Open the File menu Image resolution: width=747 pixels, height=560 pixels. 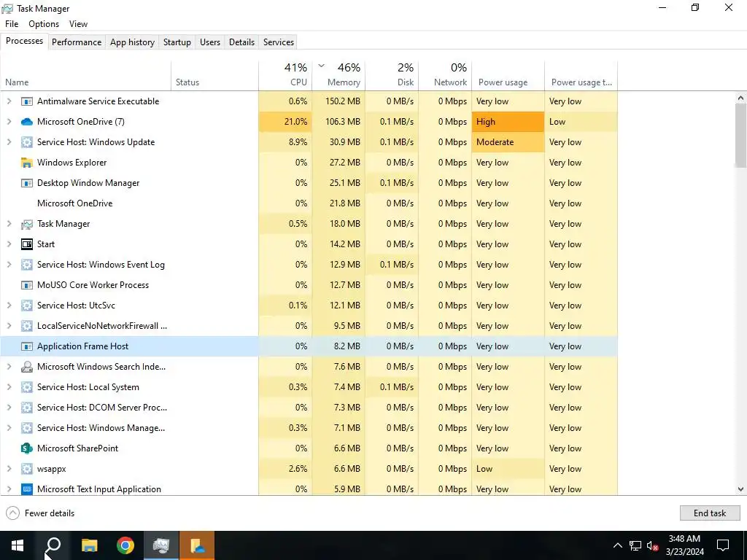coord(12,24)
